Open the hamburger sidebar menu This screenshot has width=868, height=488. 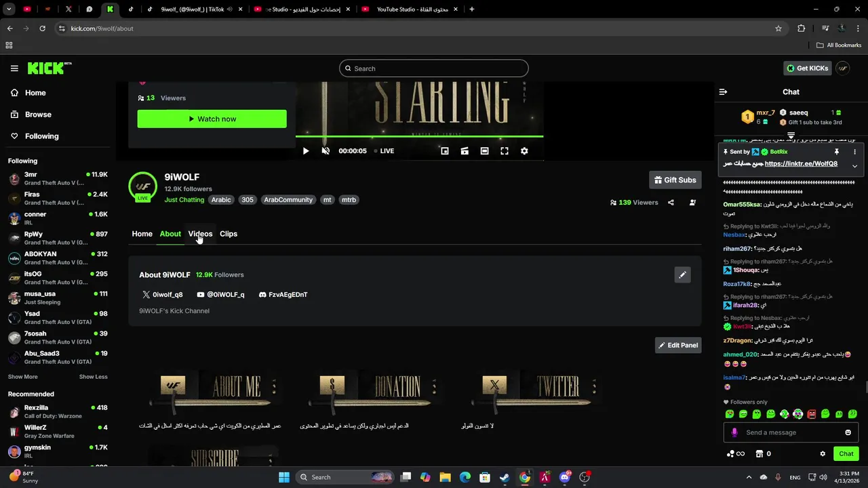coord(14,68)
